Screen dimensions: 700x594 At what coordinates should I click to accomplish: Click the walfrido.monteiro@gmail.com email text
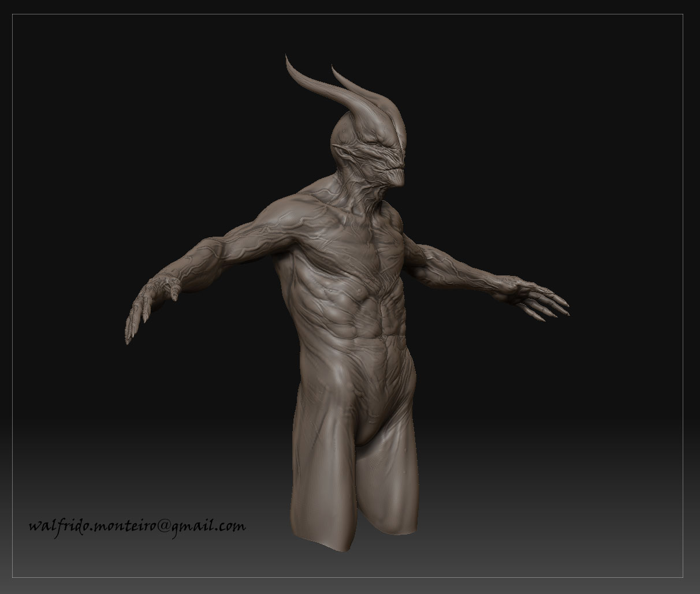[137, 526]
